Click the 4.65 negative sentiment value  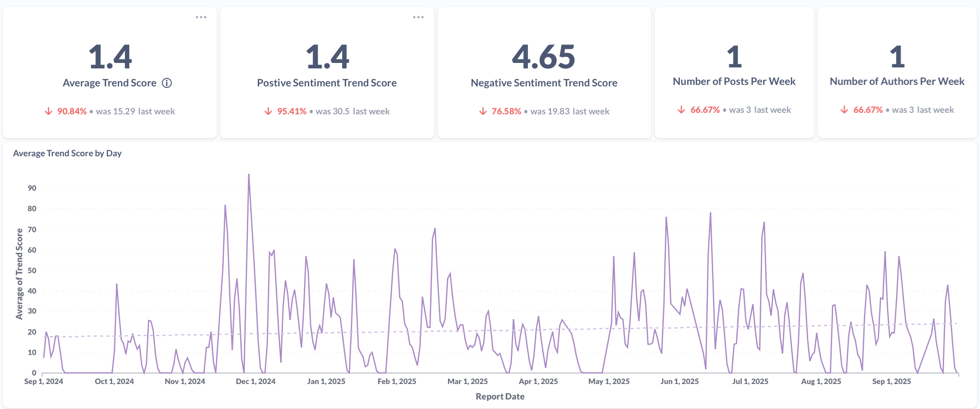click(x=543, y=57)
